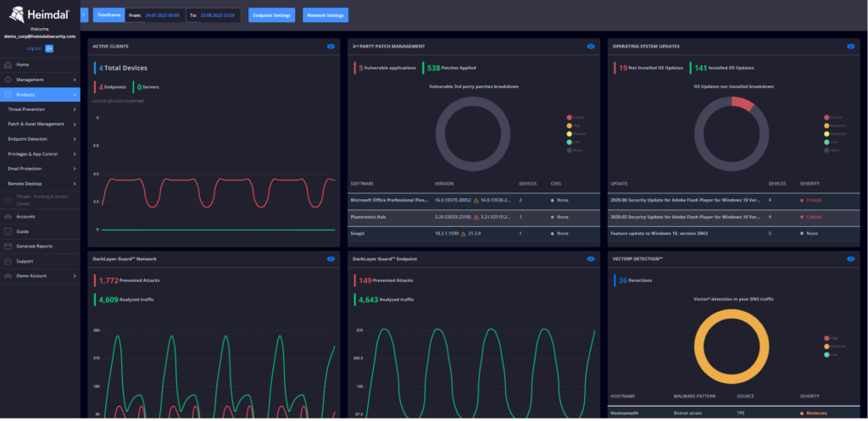Expand Demo Account chevron
Image resolution: width=868 pixels, height=421 pixels.
(75, 275)
